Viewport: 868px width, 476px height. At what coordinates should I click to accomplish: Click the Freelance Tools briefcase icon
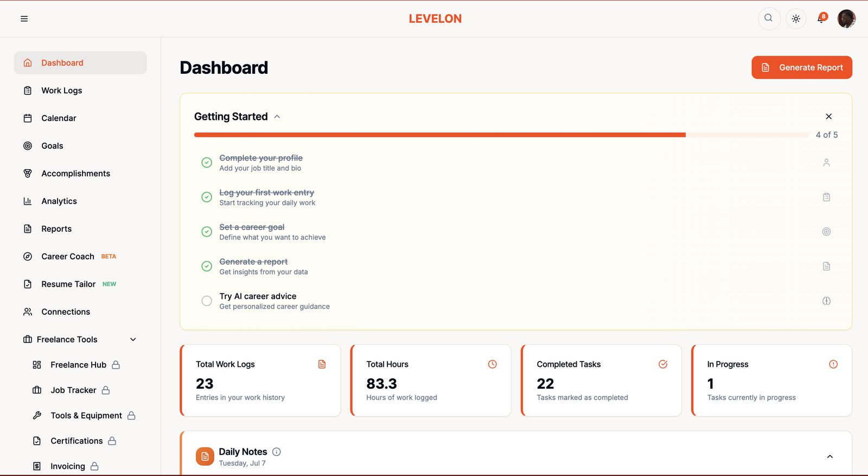(x=28, y=340)
